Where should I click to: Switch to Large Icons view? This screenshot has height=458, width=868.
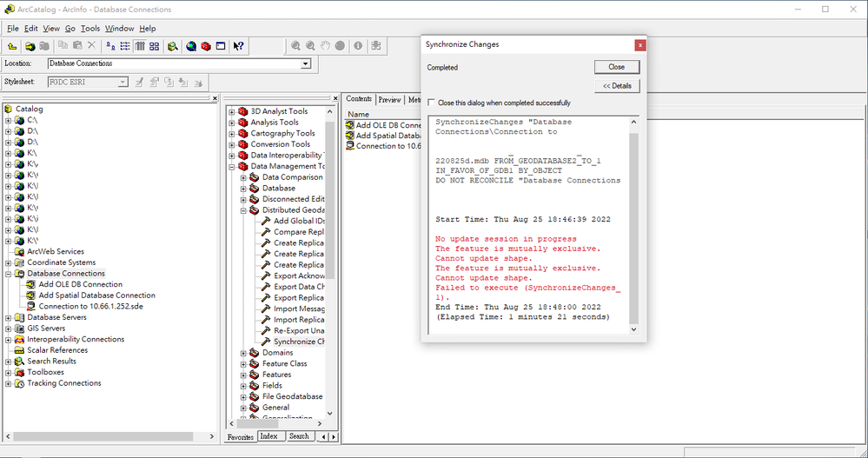110,46
